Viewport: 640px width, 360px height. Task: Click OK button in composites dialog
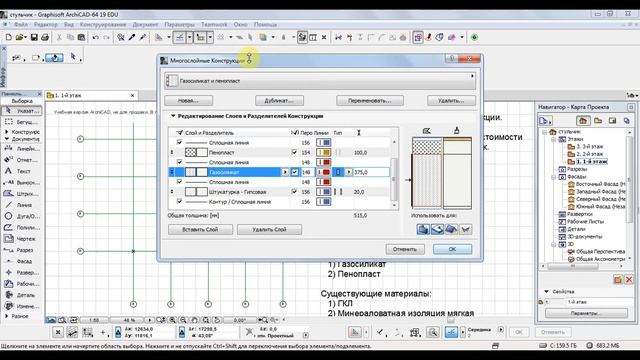coord(452,249)
